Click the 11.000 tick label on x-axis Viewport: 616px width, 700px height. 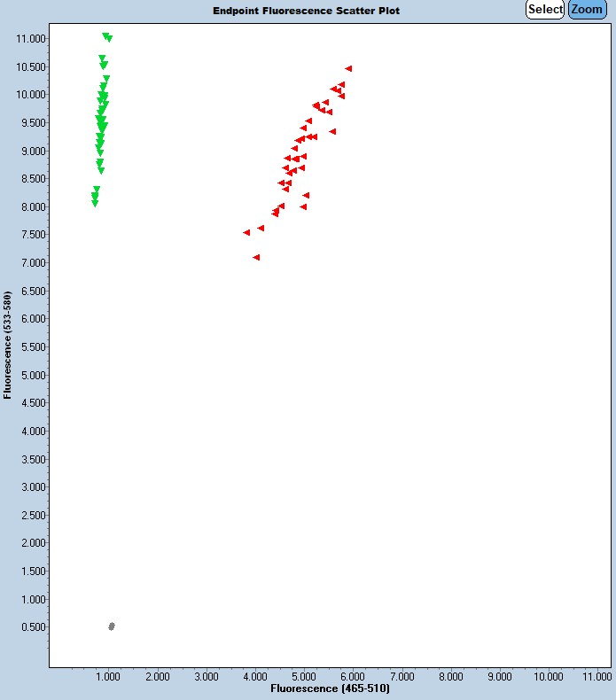597,677
